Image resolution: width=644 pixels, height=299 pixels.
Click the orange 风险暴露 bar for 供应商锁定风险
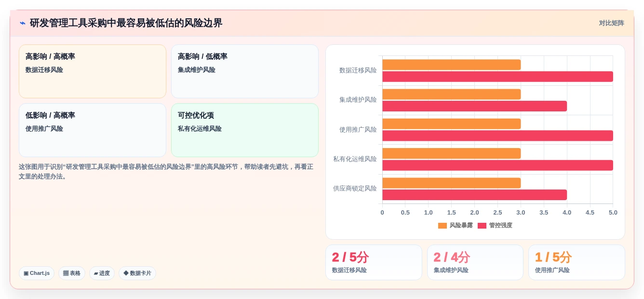pyautogui.click(x=452, y=183)
